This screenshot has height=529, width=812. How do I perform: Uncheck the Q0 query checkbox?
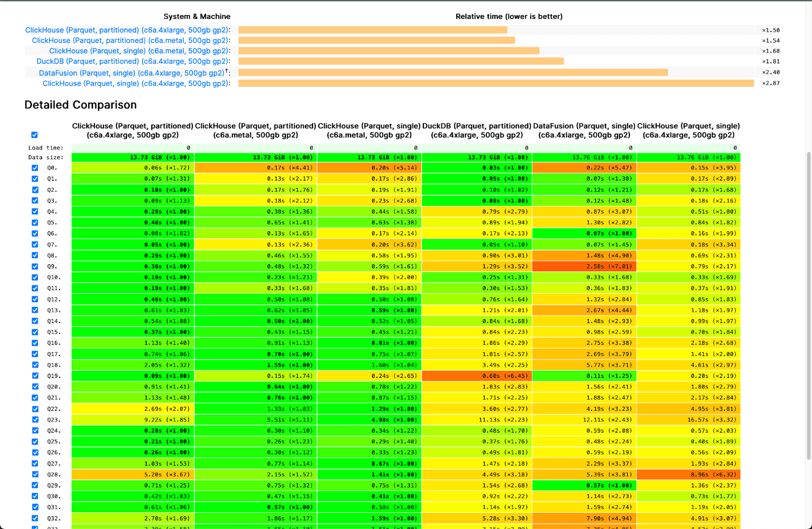tap(35, 168)
